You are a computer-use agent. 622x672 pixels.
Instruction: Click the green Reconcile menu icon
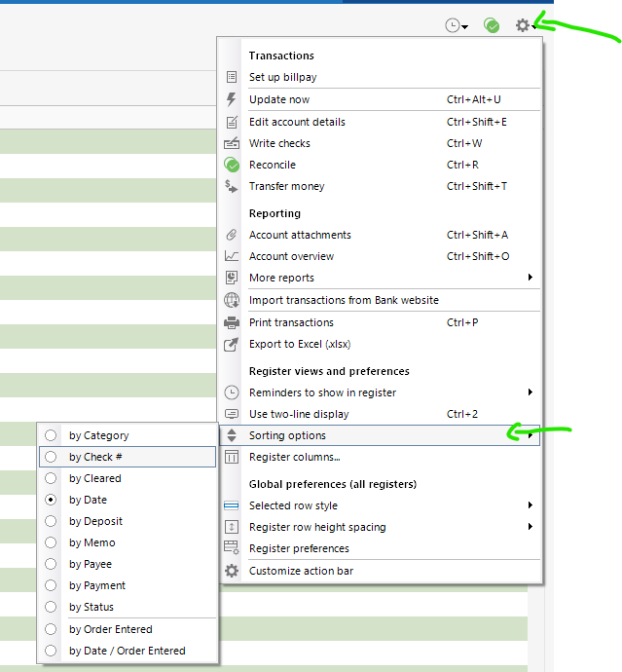[232, 165]
